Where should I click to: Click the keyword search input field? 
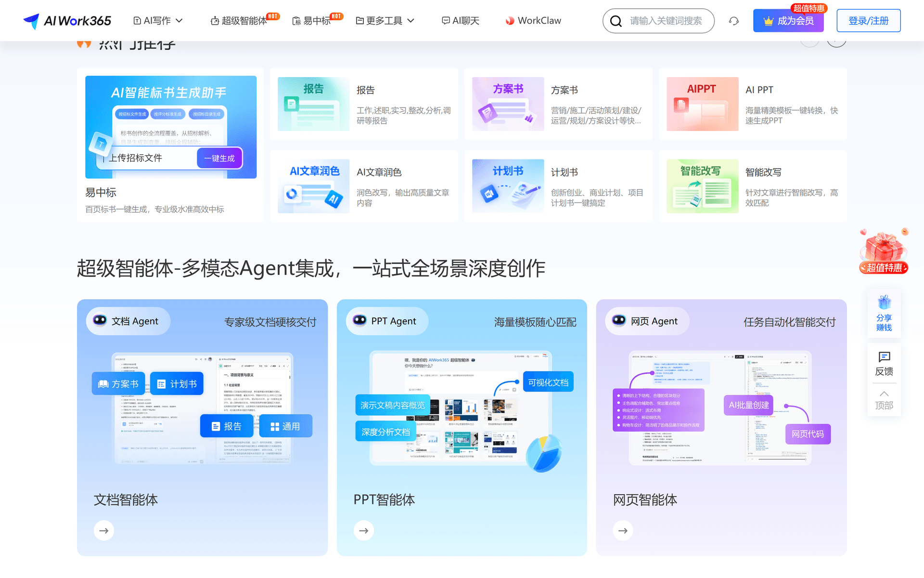point(666,21)
